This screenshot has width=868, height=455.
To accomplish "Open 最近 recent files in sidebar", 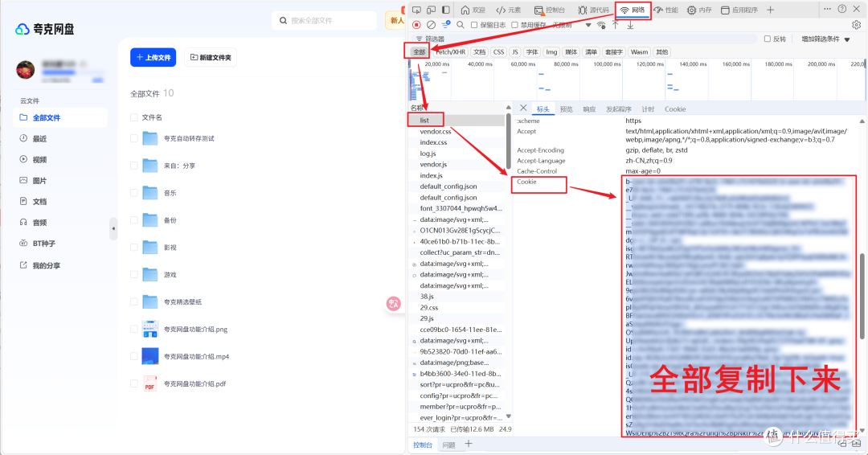I will 35,138.
